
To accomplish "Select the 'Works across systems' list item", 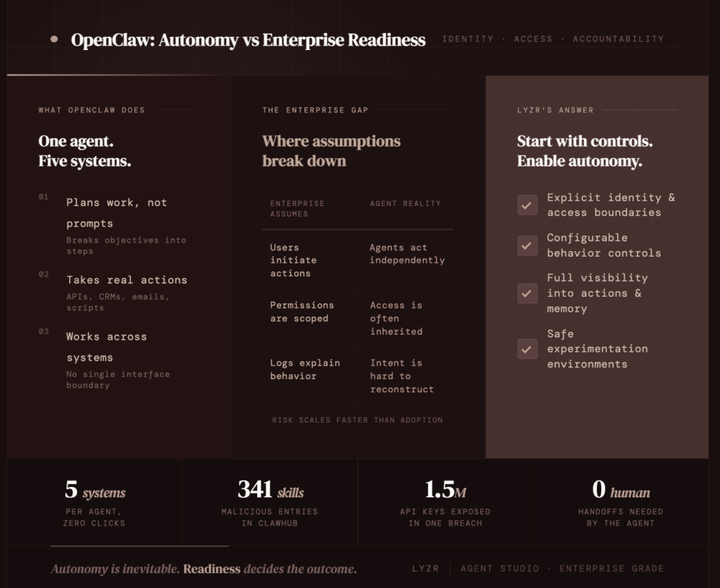I will coord(107,347).
